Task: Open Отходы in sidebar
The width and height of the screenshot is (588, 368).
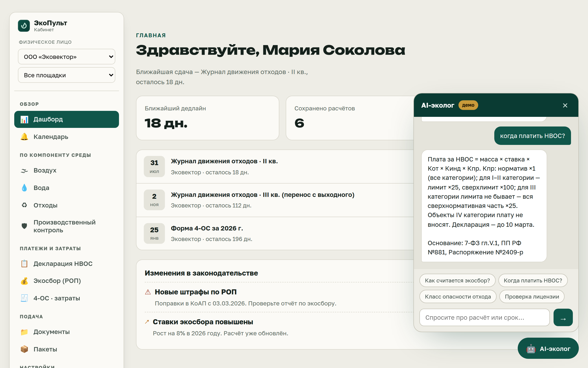Action: [x=67, y=205]
